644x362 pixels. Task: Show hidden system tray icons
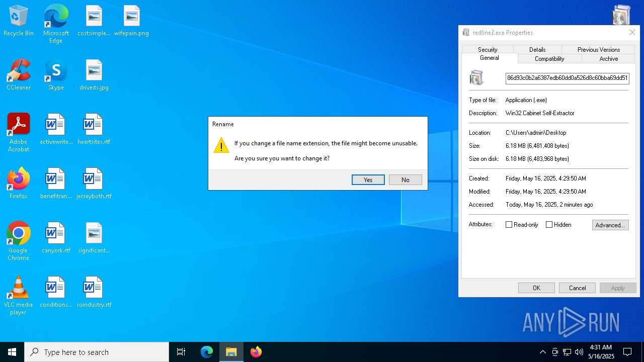pyautogui.click(x=542, y=352)
